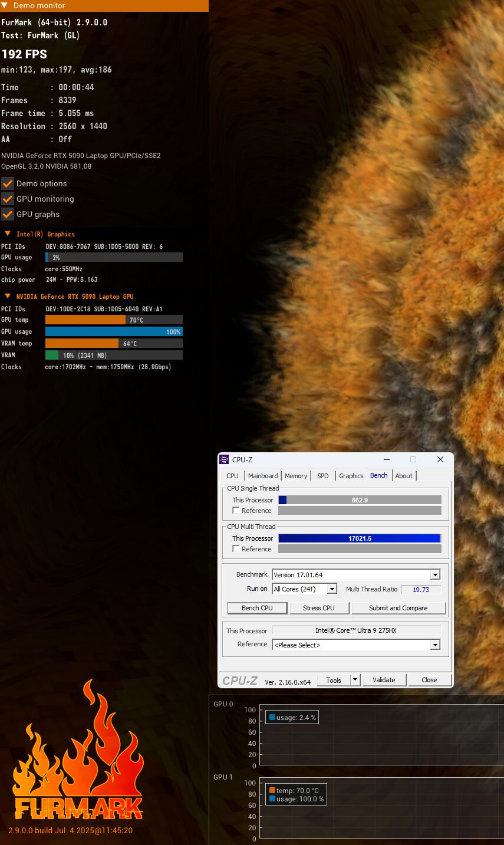Image resolution: width=504 pixels, height=845 pixels.
Task: Click the Bench CPU button
Action: point(258,608)
